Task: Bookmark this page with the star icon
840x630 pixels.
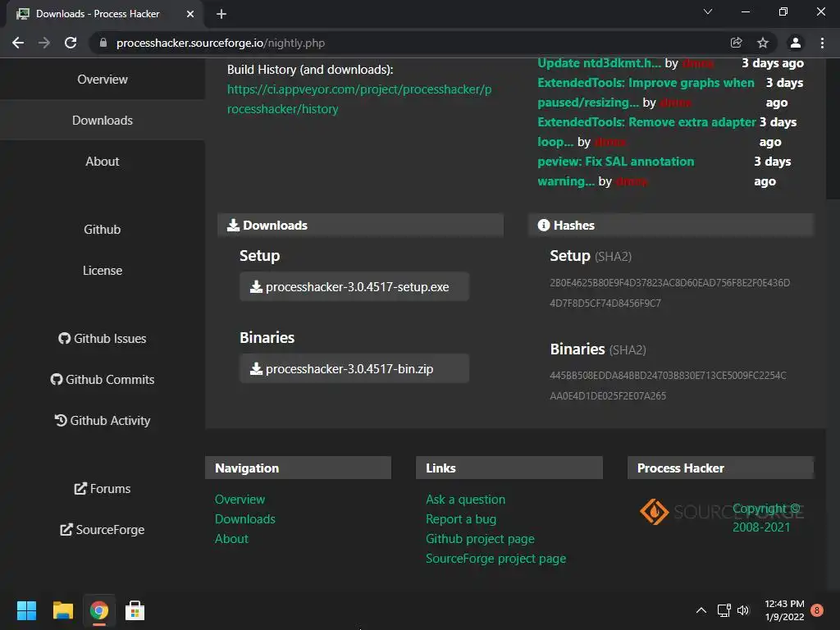Action: tap(763, 43)
